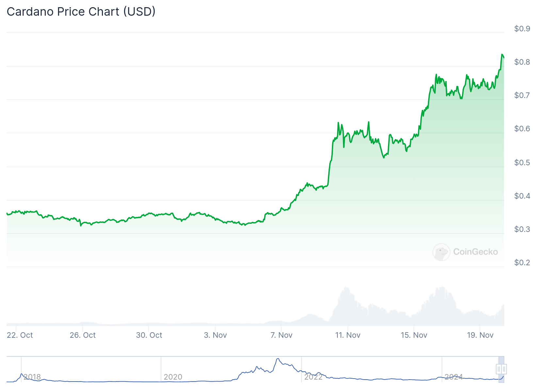537x392 pixels.
Task: Click the 19. Nov date label
Action: [480, 335]
